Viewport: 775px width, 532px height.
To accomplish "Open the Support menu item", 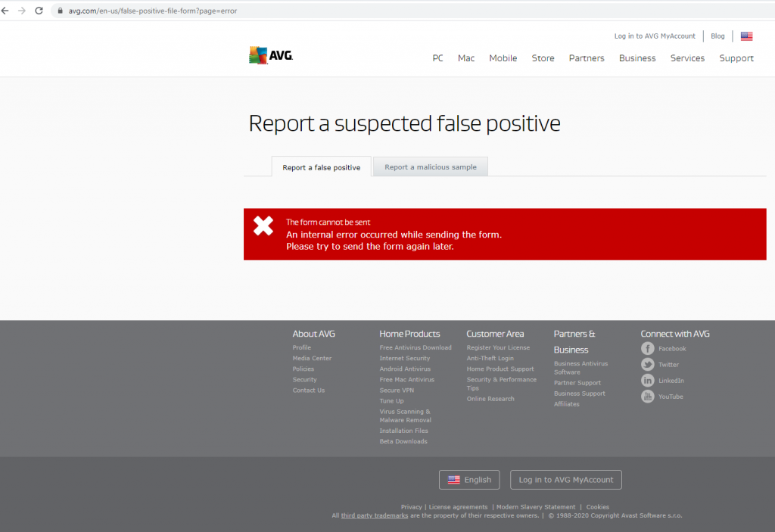I will click(x=736, y=58).
